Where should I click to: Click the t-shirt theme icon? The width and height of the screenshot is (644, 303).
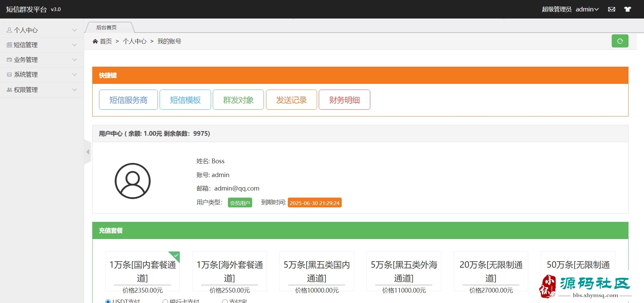[628, 9]
